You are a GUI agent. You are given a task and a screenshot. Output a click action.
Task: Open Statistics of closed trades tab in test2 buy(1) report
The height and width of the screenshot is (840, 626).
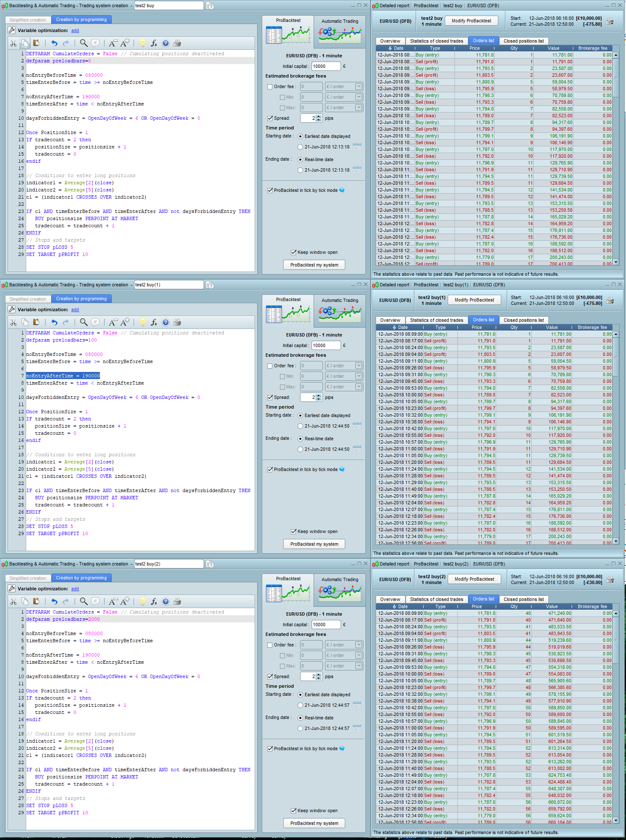coord(436,320)
